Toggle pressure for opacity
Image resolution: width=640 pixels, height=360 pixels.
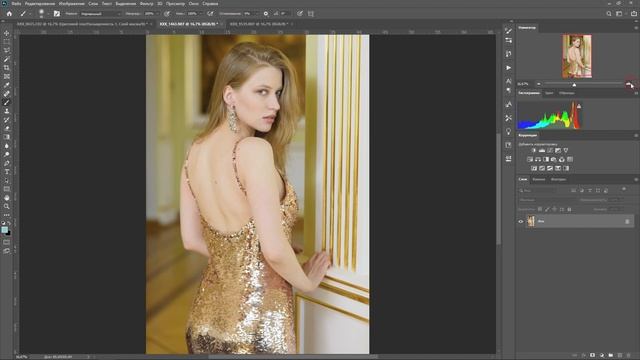167,13
